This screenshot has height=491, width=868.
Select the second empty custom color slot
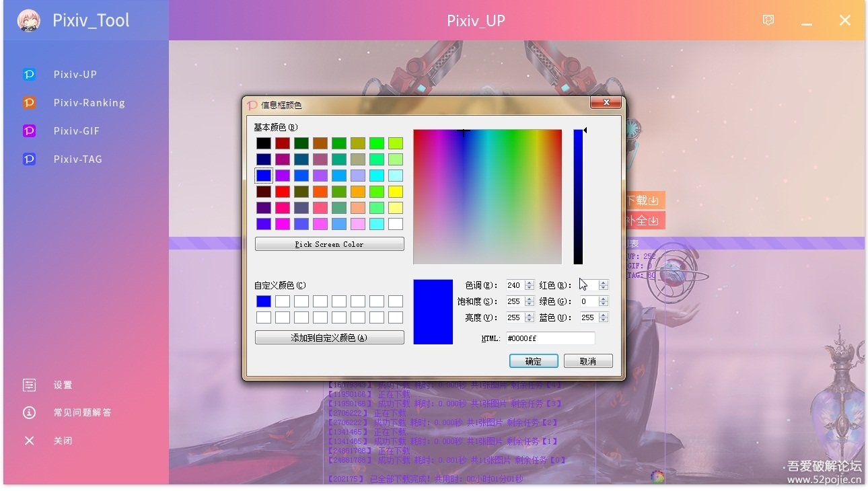(x=283, y=301)
